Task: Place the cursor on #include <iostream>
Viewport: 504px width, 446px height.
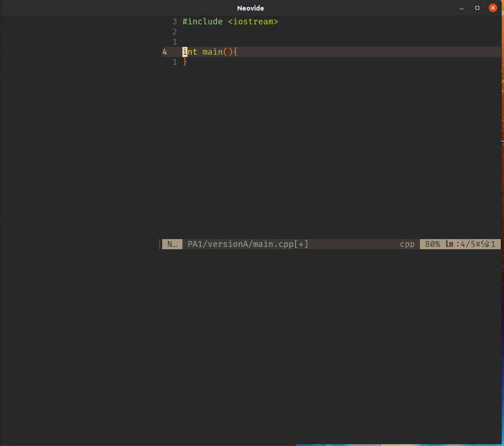Action: pos(230,21)
